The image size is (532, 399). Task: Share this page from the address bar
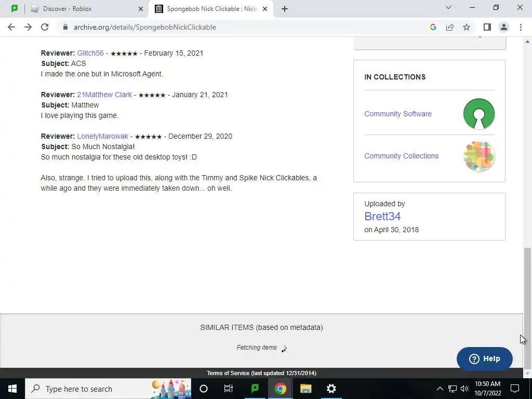pyautogui.click(x=450, y=27)
